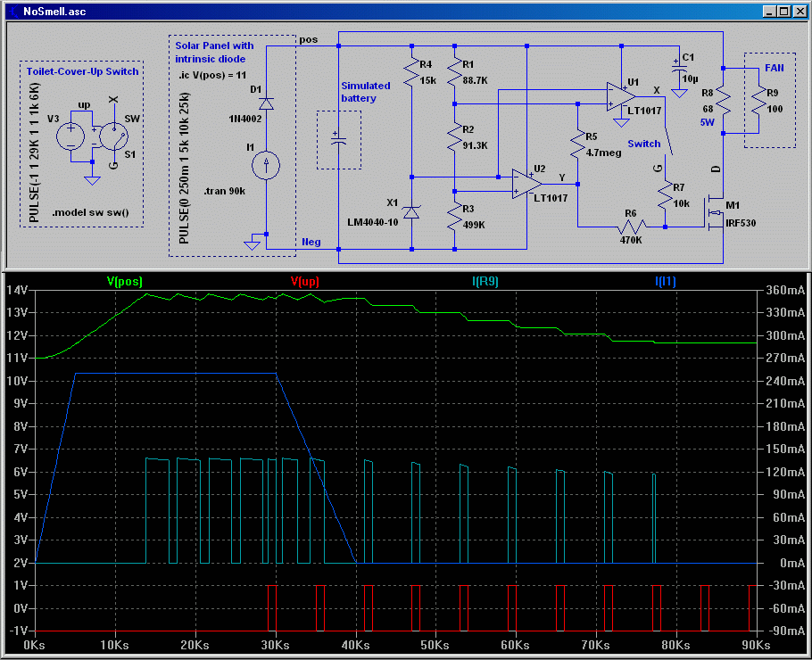Click the 360mA right axis label
The width and height of the screenshot is (812, 660).
[785, 290]
